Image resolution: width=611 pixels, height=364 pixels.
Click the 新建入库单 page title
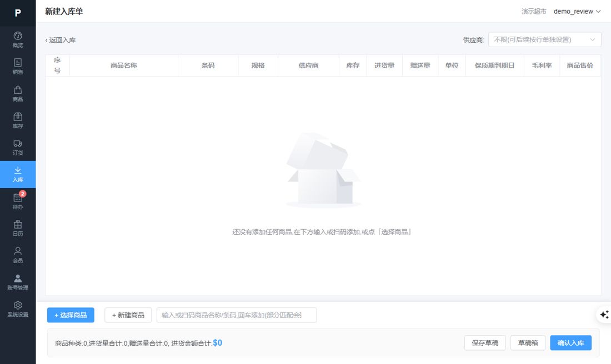[x=64, y=12]
